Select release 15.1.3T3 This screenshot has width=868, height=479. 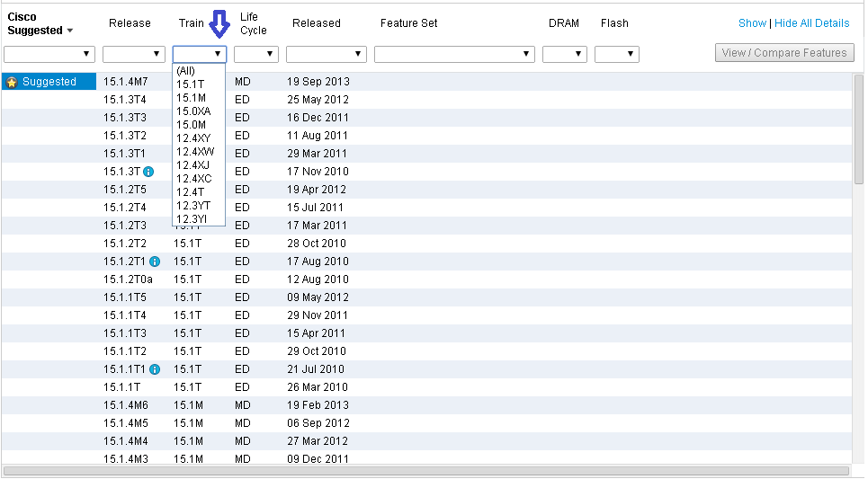[x=124, y=118]
